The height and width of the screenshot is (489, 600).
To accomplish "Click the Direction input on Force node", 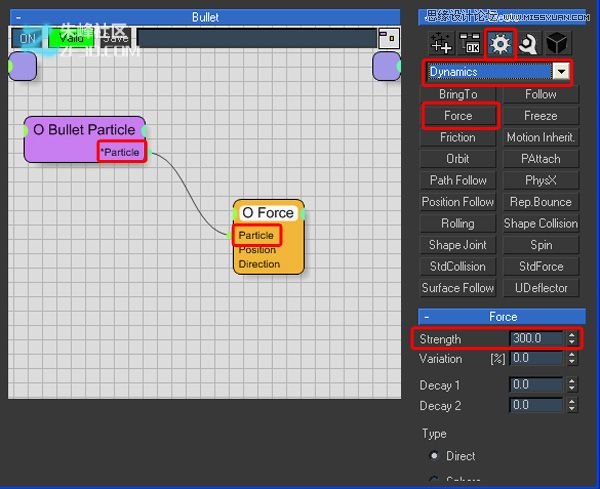I will point(259,264).
